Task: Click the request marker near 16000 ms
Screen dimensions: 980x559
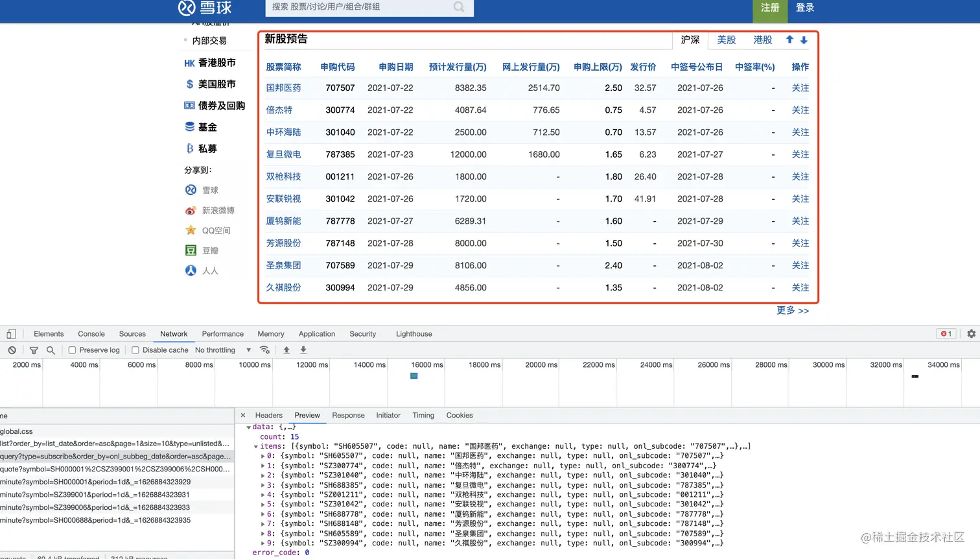Action: 414,376
